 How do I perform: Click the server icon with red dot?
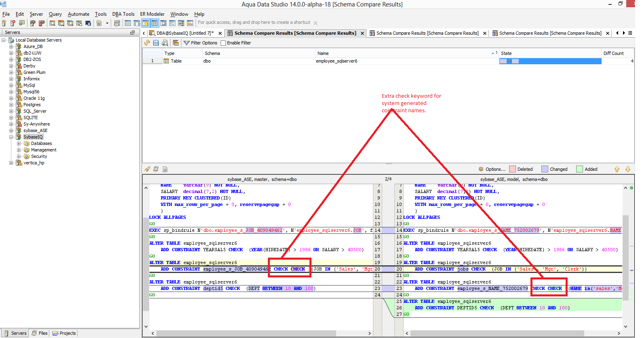(x=13, y=23)
